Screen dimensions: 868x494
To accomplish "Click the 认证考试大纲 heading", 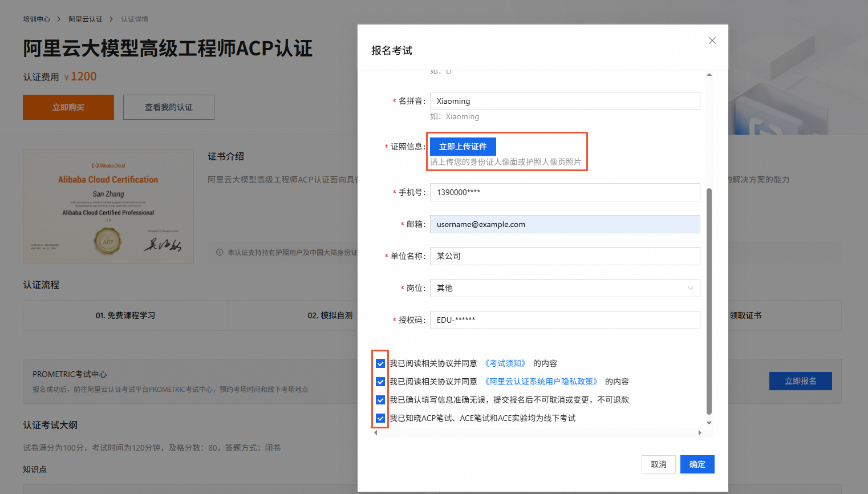I will tap(50, 425).
